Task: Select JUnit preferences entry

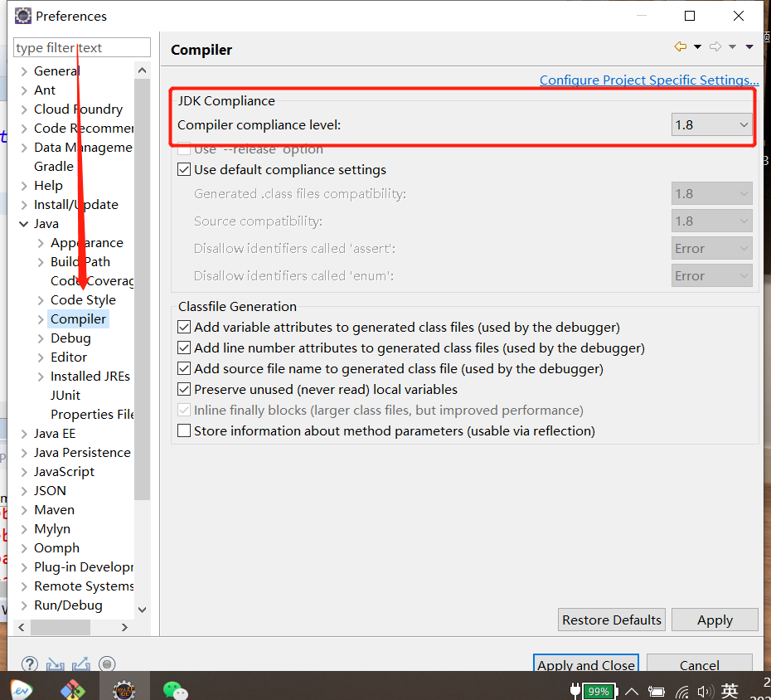Action: pos(65,396)
